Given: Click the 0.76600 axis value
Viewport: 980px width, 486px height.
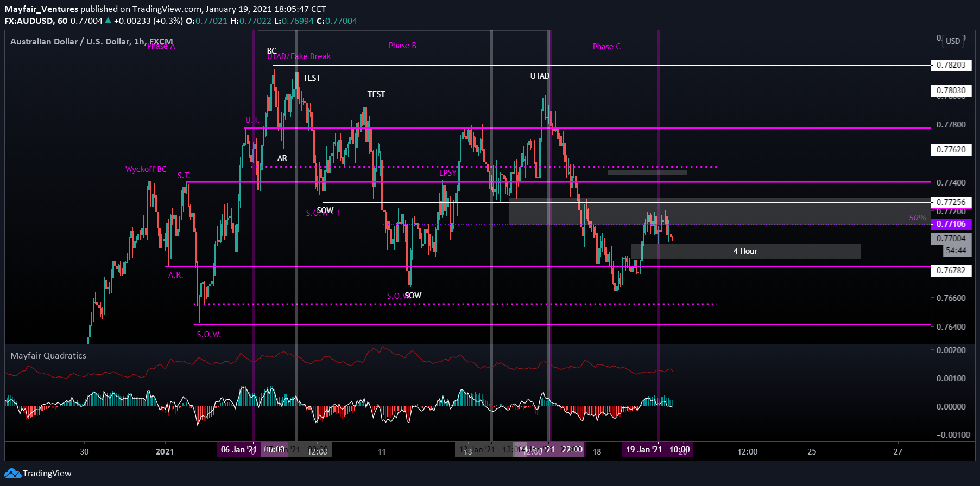Looking at the screenshot, I should [951, 298].
